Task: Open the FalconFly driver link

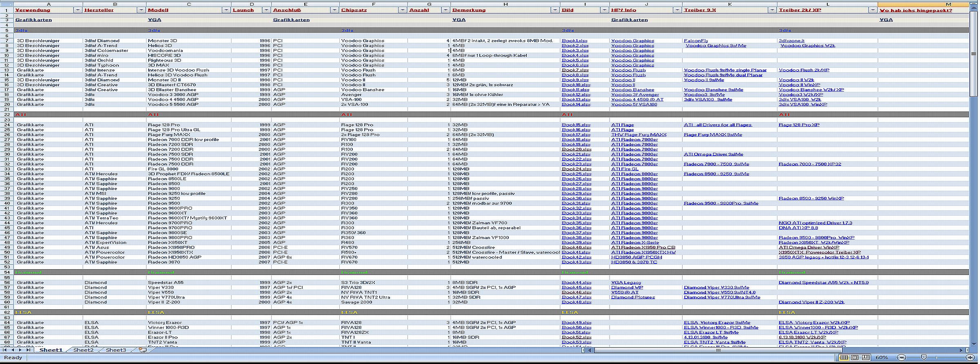Action: pos(696,41)
